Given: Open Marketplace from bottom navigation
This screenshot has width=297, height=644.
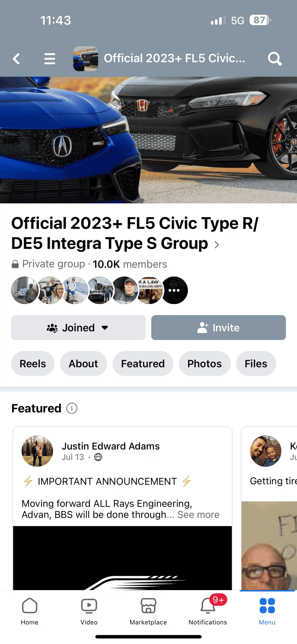Looking at the screenshot, I should [148, 610].
